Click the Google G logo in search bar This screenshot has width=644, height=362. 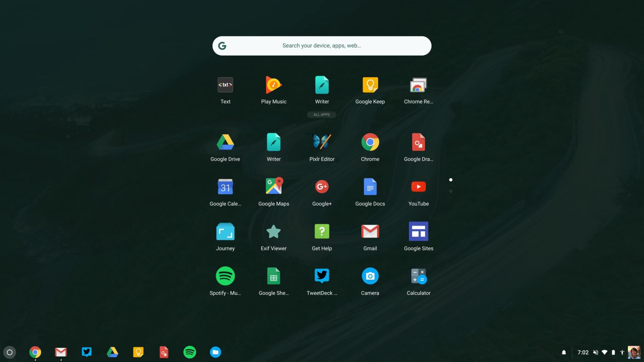[x=222, y=46]
